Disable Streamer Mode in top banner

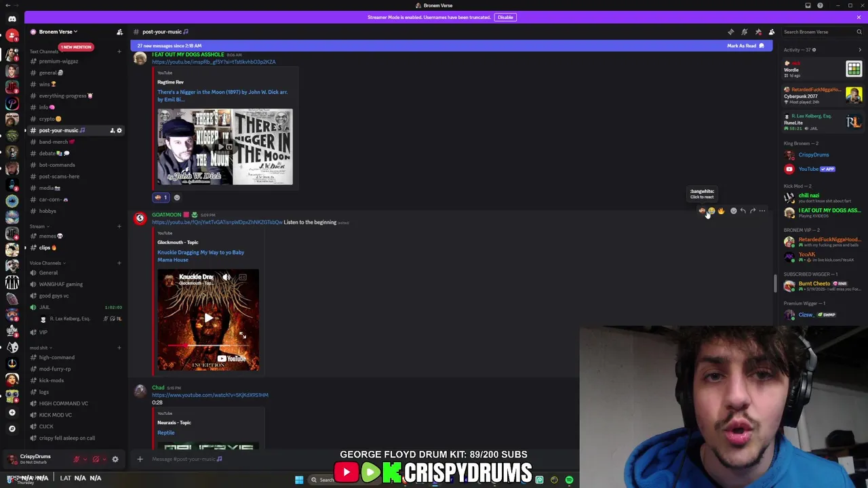point(505,17)
